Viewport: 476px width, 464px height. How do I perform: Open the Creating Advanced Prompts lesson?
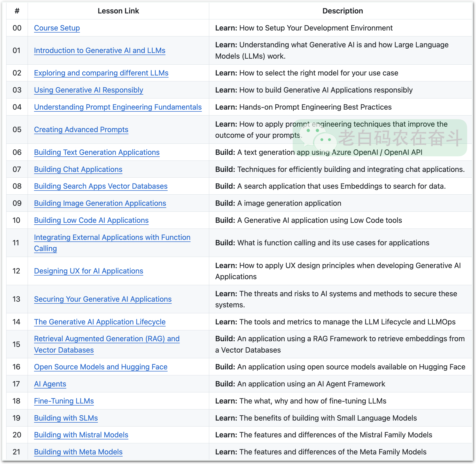coord(81,130)
